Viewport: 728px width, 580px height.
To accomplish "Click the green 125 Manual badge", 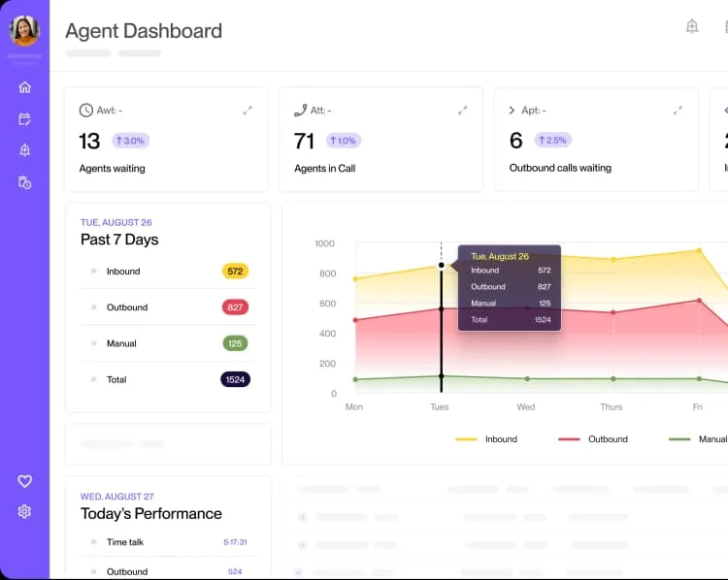I will click(235, 343).
